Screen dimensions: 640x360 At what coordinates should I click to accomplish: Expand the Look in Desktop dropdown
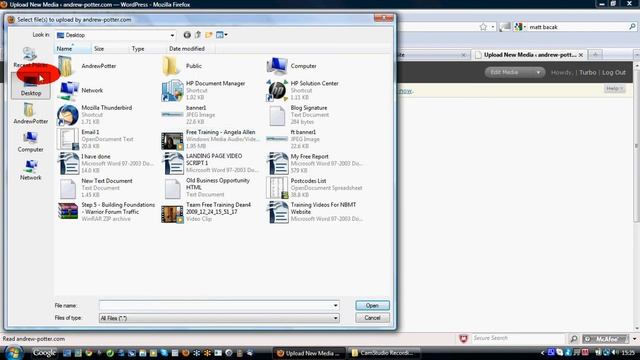pos(172,35)
